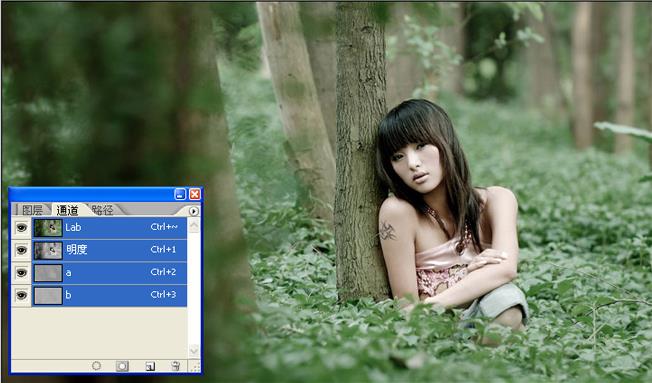Viewport: 652px width, 383px height.
Task: Select the 明度 channel row
Action: pyautogui.click(x=109, y=250)
